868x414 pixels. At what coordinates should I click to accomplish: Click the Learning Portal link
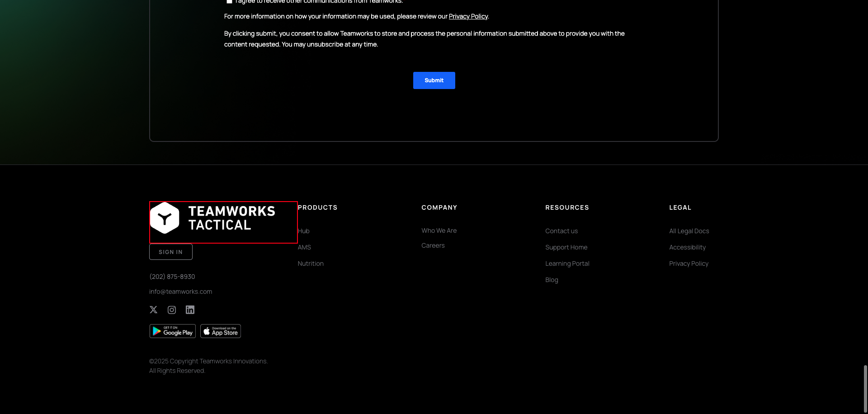[567, 263]
